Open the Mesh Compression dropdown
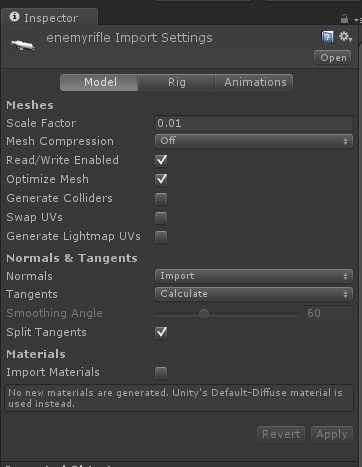Image resolution: width=362 pixels, height=467 pixels. (x=253, y=141)
